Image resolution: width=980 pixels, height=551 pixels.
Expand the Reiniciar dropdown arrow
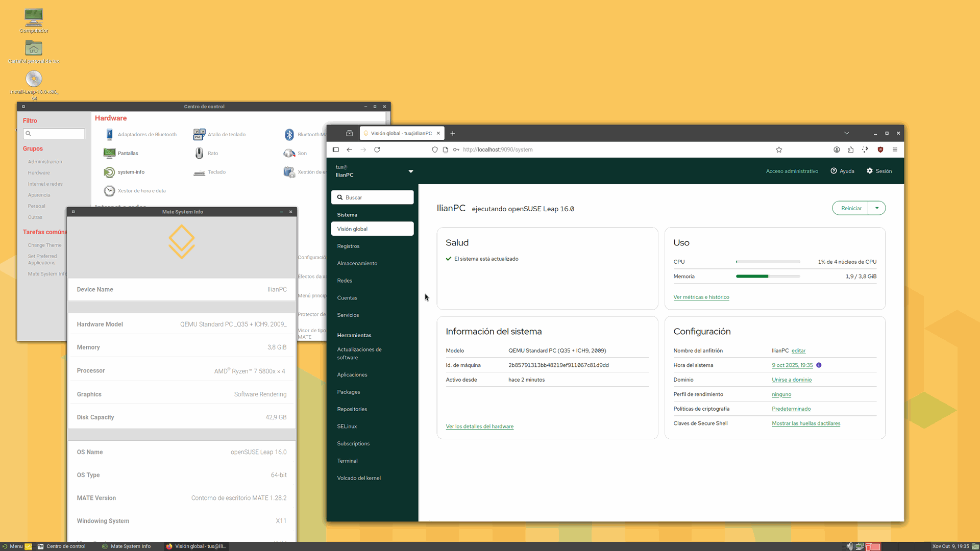click(877, 208)
